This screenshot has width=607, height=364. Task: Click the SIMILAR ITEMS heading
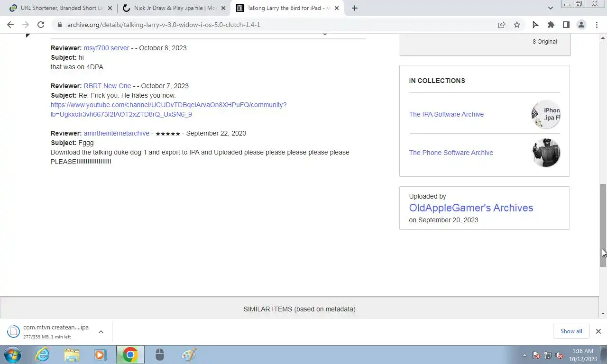pyautogui.click(x=299, y=309)
